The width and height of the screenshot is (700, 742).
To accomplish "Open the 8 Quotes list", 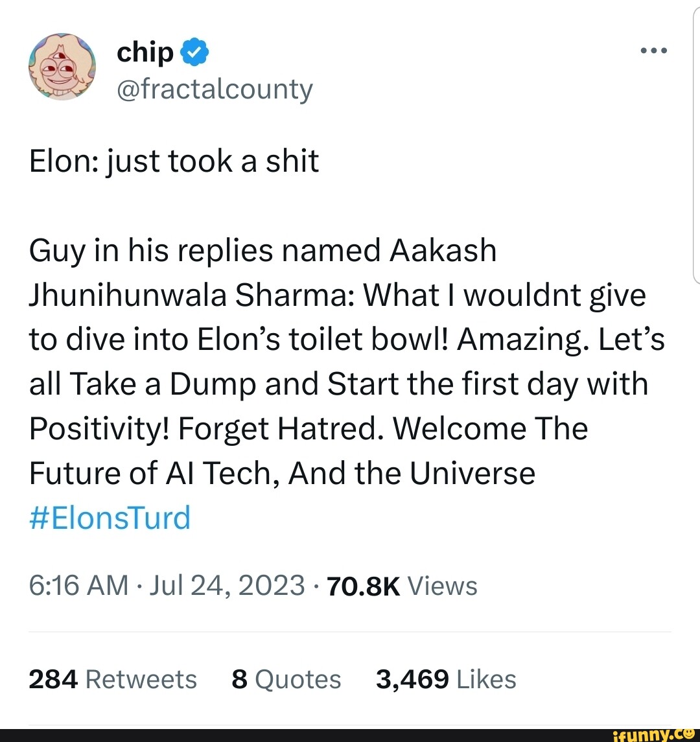I will [286, 679].
